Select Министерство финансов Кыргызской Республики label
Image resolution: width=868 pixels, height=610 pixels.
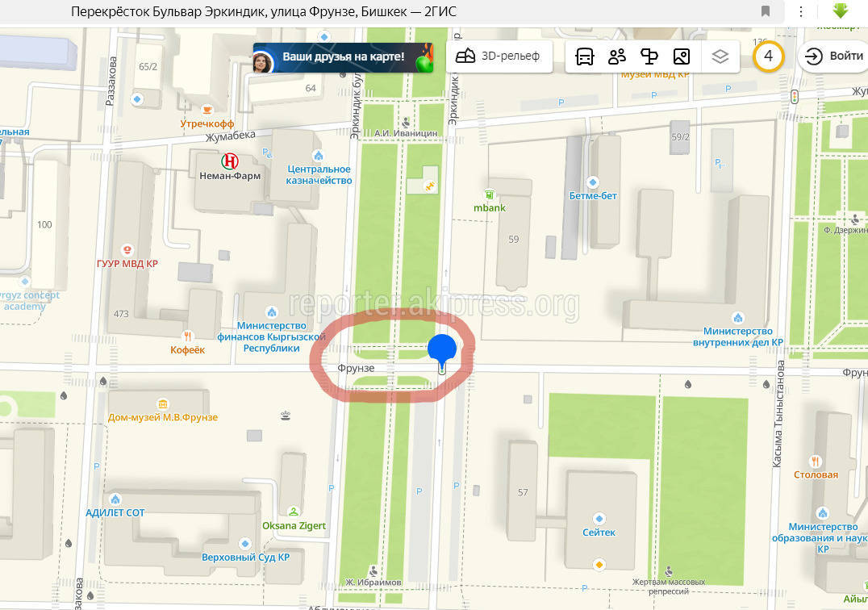[x=271, y=337]
